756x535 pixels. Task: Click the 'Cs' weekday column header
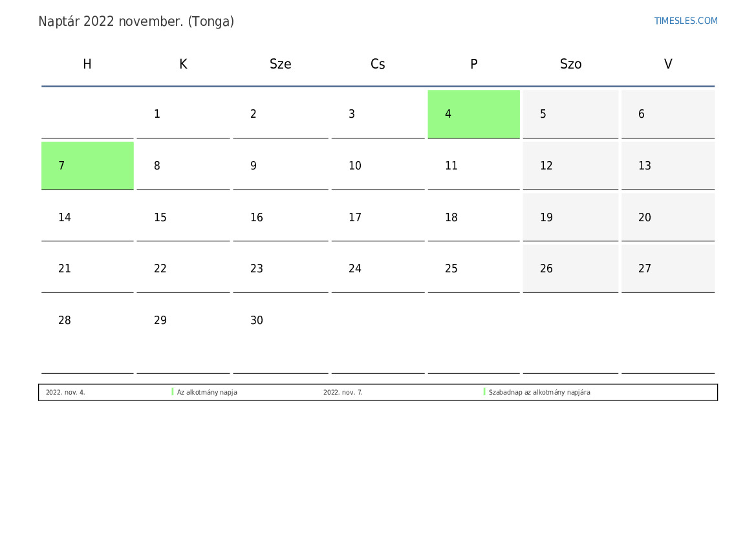coord(378,64)
